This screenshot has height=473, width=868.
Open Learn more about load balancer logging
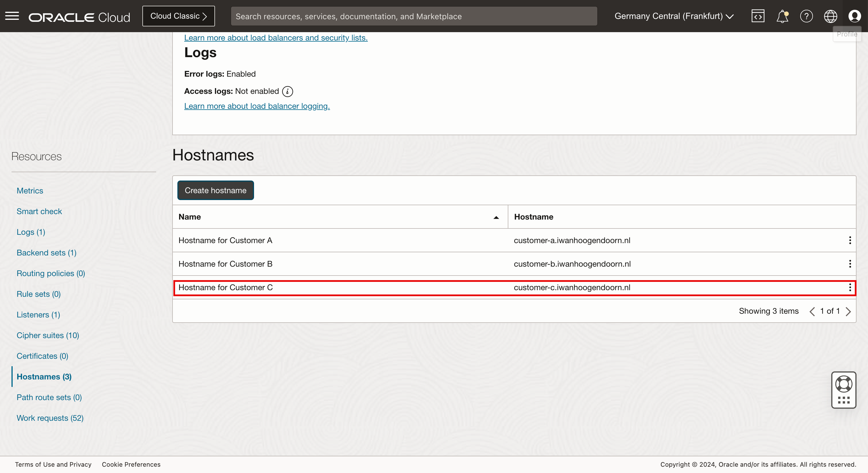point(257,106)
